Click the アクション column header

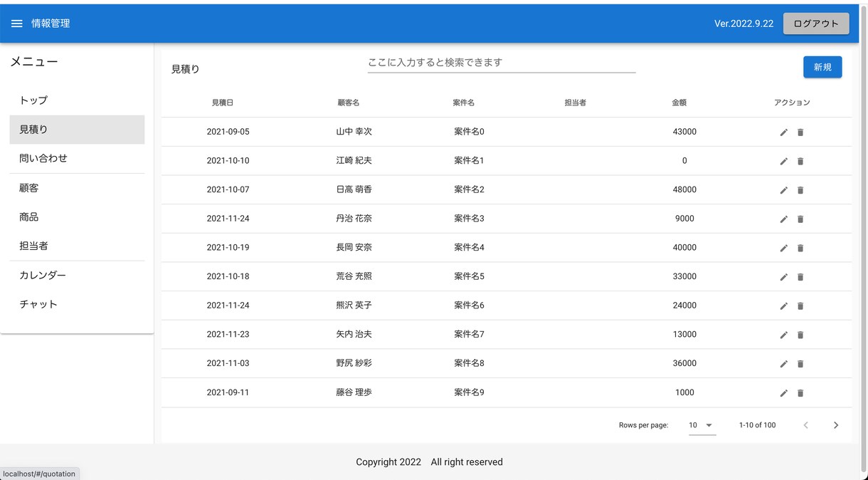(792, 103)
